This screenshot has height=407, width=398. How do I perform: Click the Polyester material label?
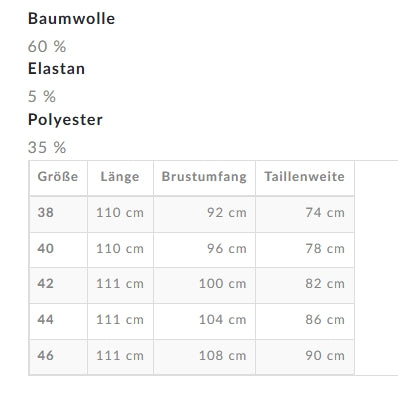[65, 119]
